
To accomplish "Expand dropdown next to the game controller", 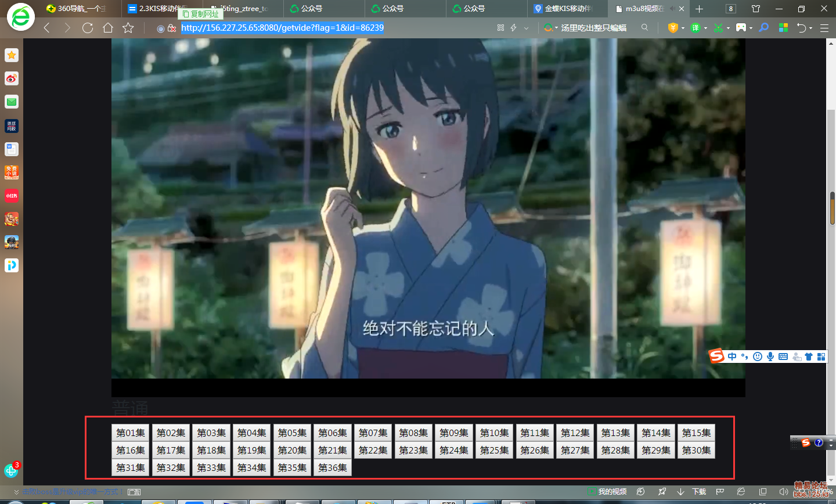I will click(x=751, y=28).
